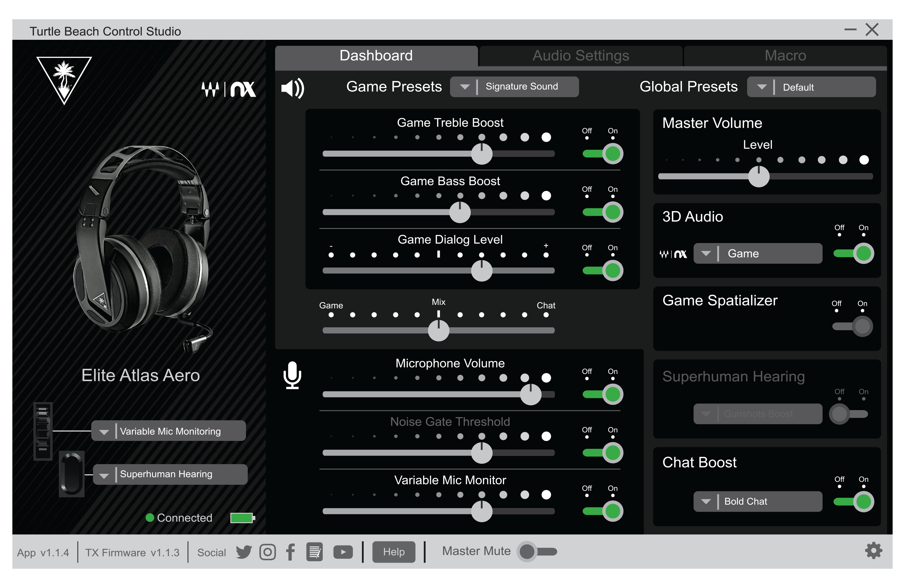
Task: Click the Elite Atlas Aero headset image
Action: tap(143, 247)
